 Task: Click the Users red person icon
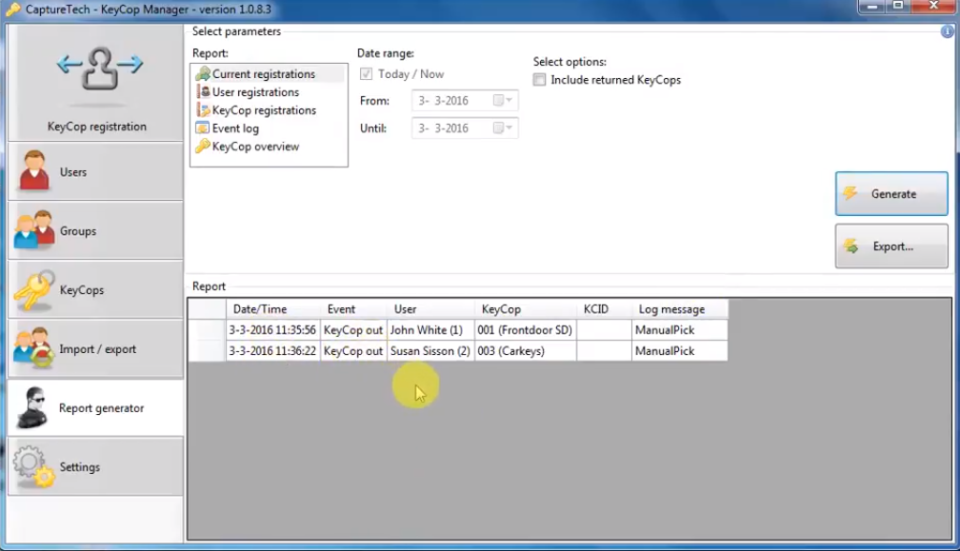[34, 171]
